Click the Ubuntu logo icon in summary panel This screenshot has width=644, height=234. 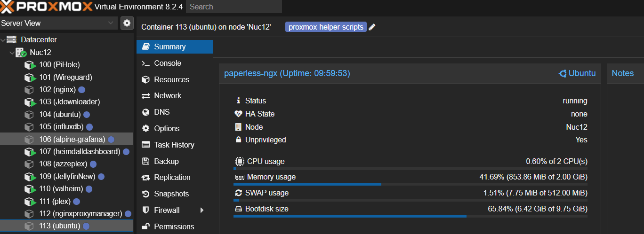point(562,73)
